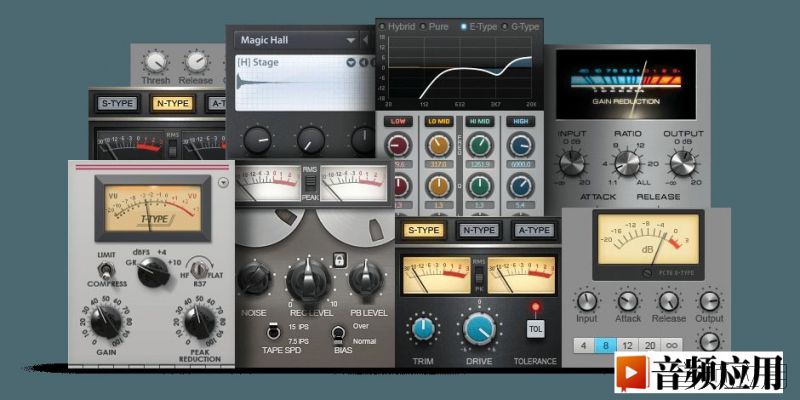Toggle the HIGH band button
This screenshot has height=400, width=800.
coord(520,121)
